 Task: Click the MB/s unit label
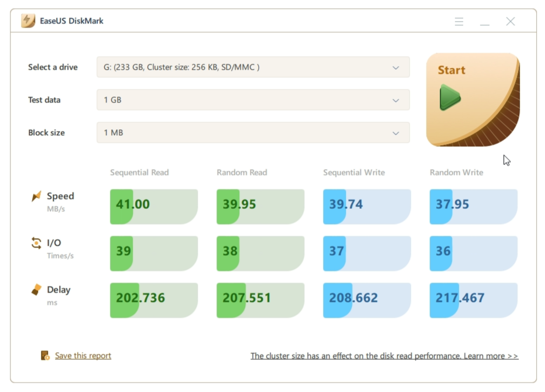point(56,209)
